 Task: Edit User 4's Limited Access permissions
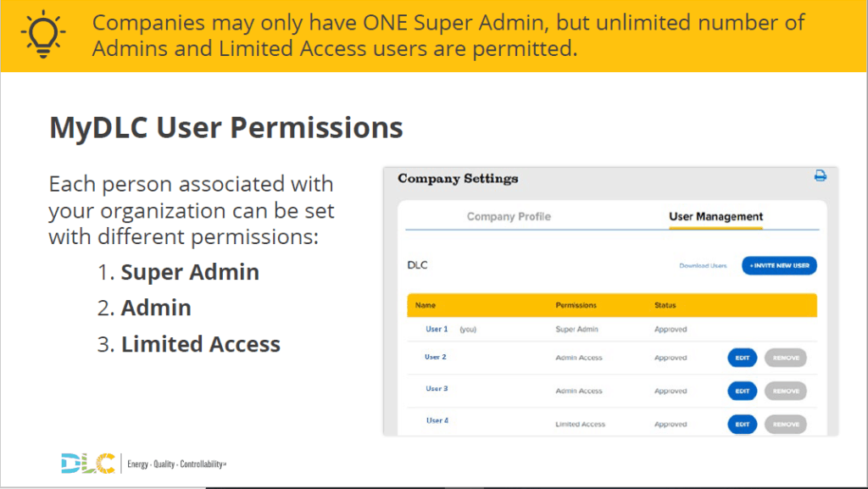click(742, 424)
